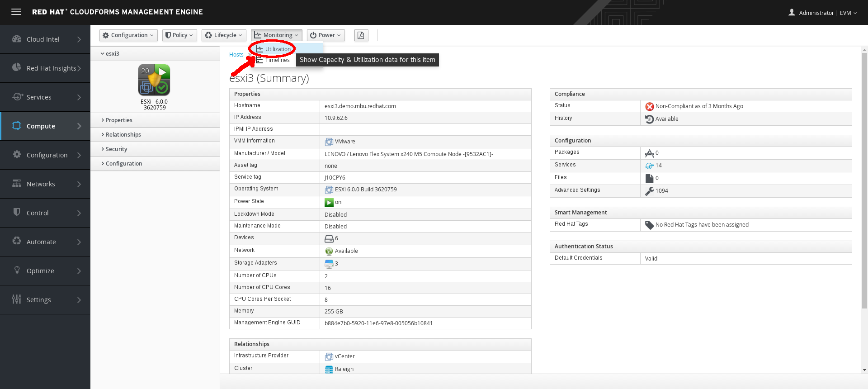The height and width of the screenshot is (389, 868).
Task: Click the Red Hat Tags tag icon
Action: [x=650, y=225]
